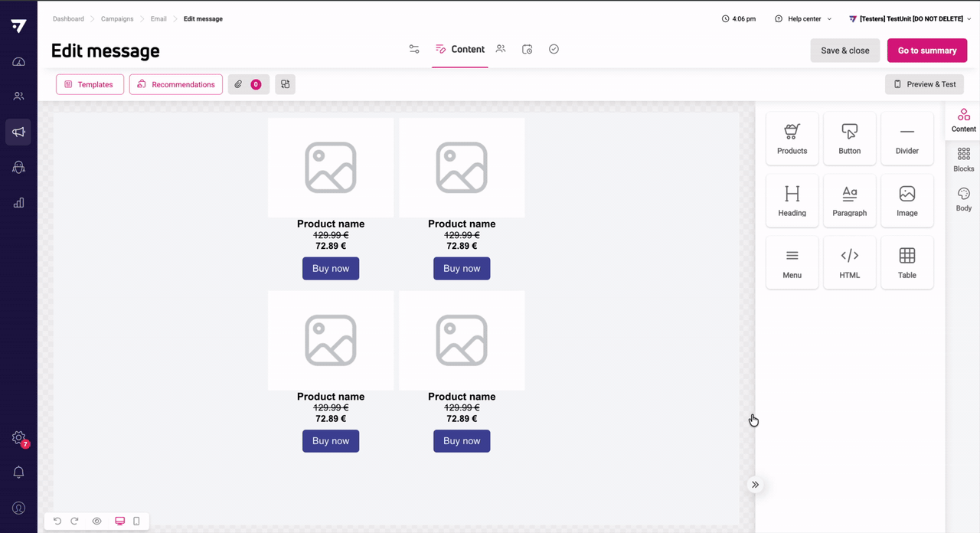The image size is (980, 533).
Task: Click the app logo in the sidebar
Action: point(18,26)
